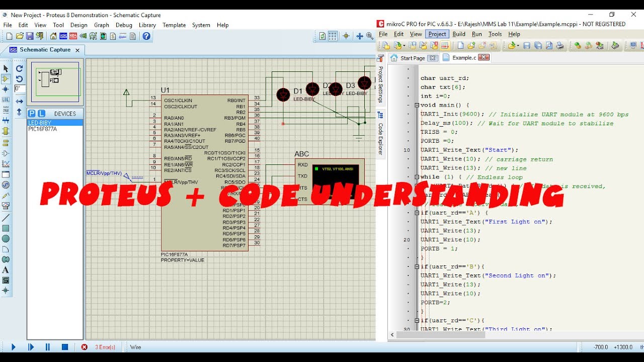644x362 pixels.
Task: Rotate anti-clockwise button in Proteus
Action: (19, 79)
